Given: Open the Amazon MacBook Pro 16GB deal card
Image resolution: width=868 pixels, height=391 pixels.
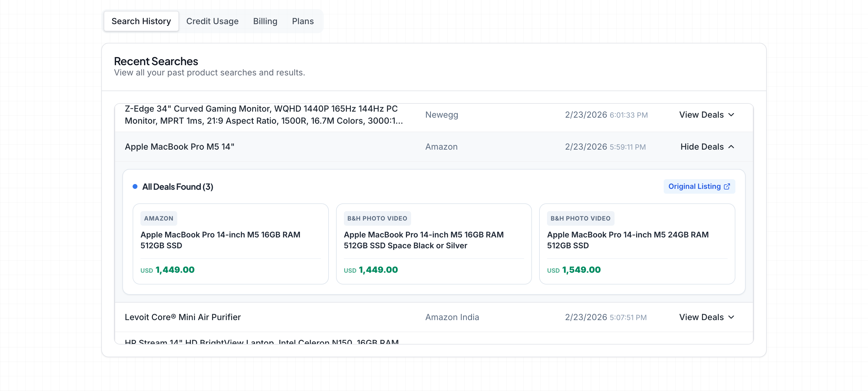Looking at the screenshot, I should click(230, 243).
